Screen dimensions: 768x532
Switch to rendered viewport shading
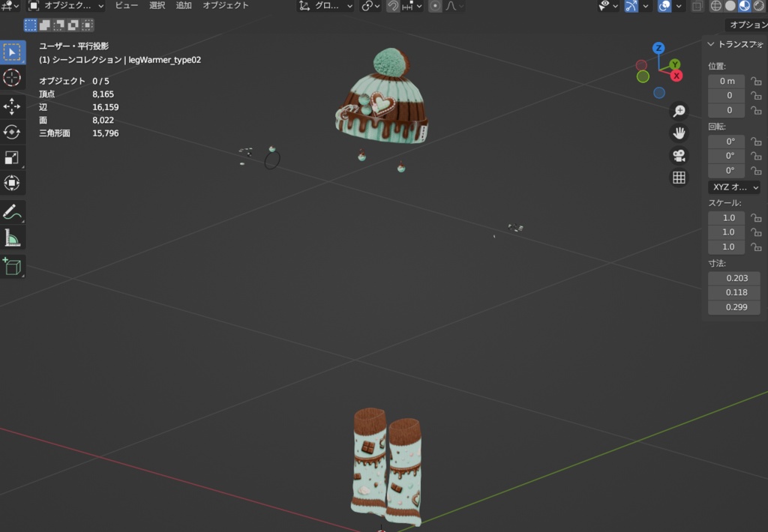(x=759, y=6)
